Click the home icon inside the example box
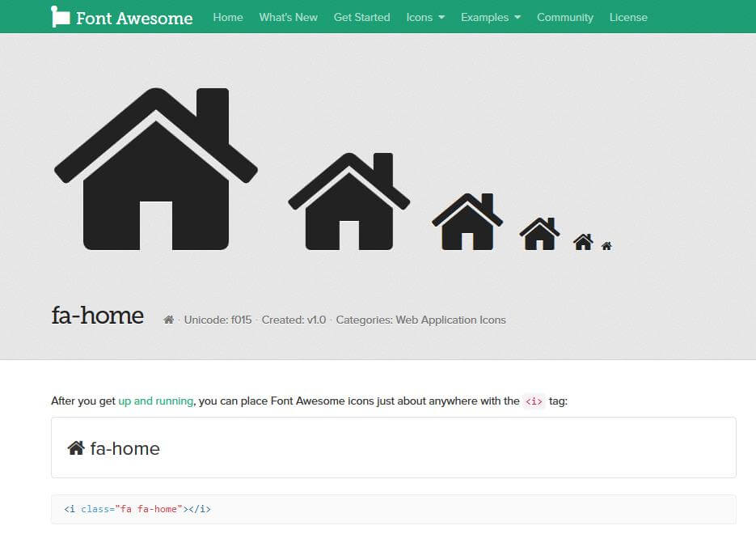This screenshot has width=756, height=543. point(75,447)
